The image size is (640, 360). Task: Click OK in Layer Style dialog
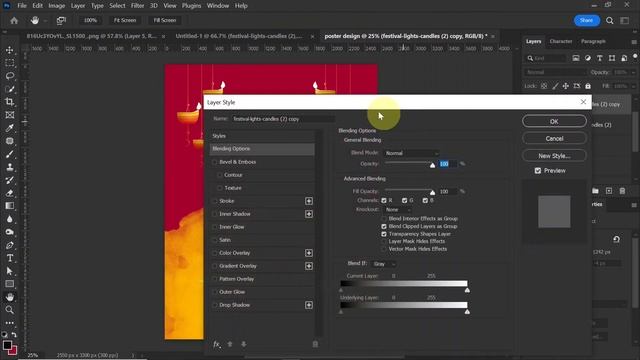(x=554, y=121)
